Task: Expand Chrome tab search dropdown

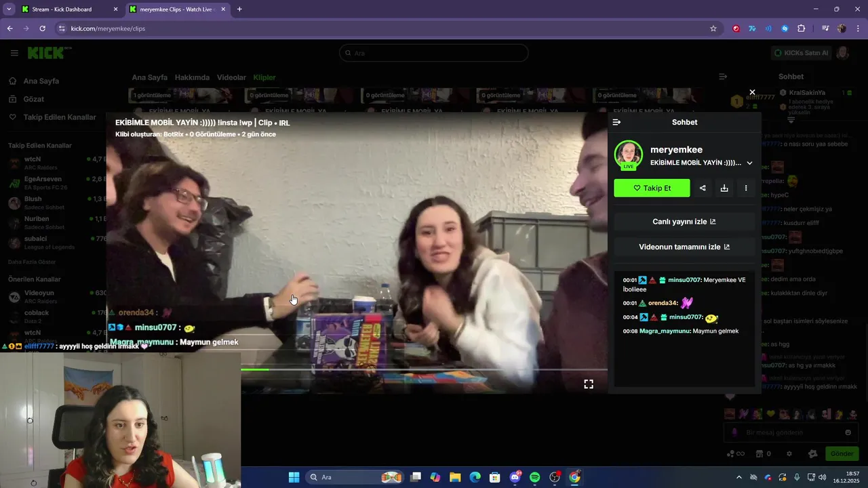Action: pos(9,9)
